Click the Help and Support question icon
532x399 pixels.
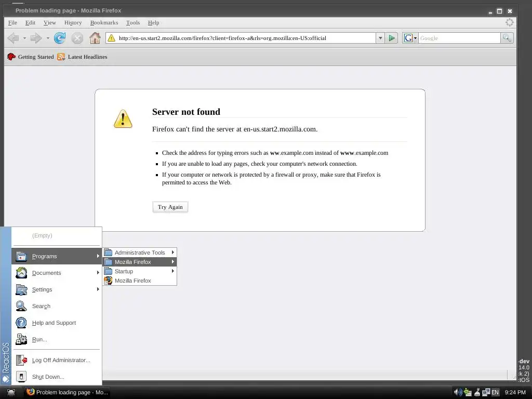click(21, 323)
